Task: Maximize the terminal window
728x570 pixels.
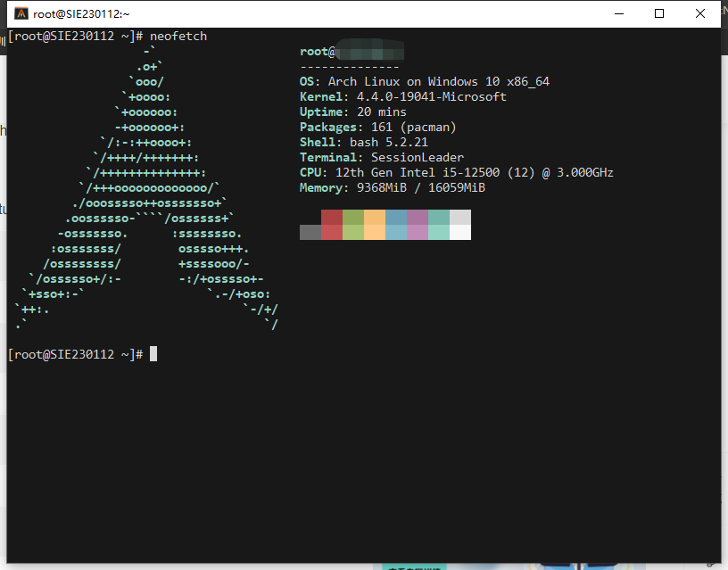Action: [x=658, y=13]
